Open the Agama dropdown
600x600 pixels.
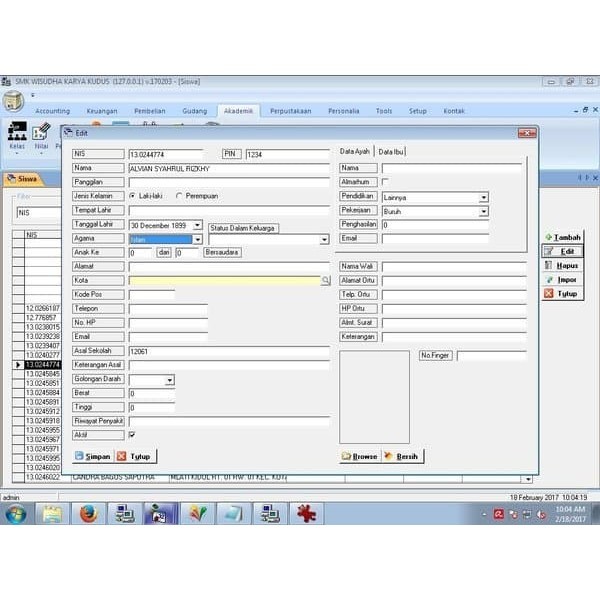point(197,240)
